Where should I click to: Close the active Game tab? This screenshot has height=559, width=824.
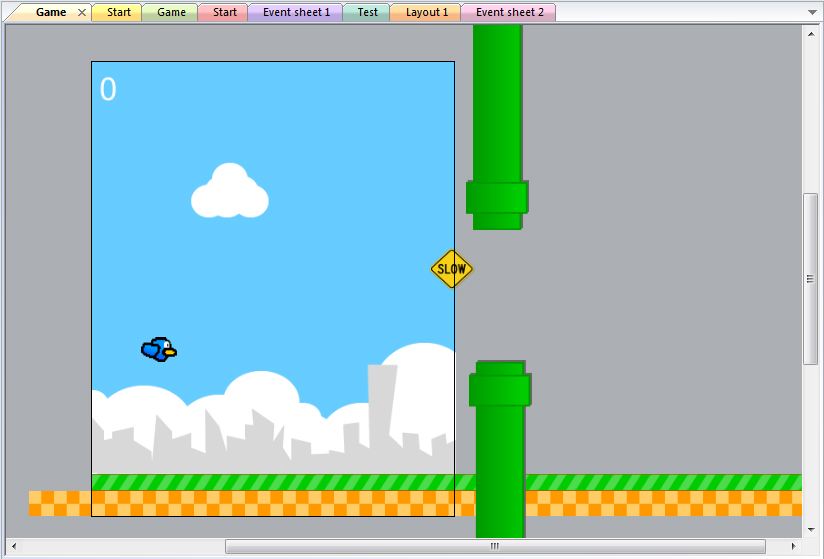[82, 13]
